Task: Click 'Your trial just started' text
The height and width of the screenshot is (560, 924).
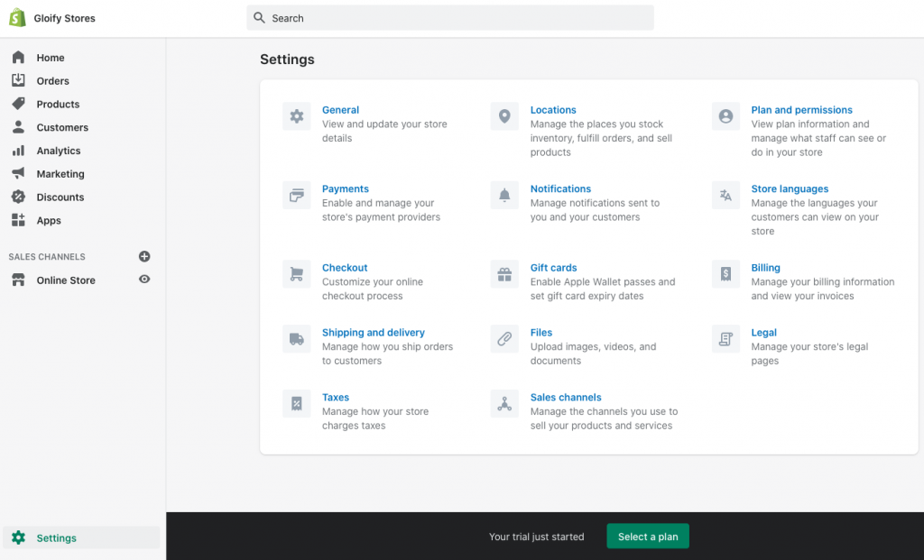Action: coord(536,537)
